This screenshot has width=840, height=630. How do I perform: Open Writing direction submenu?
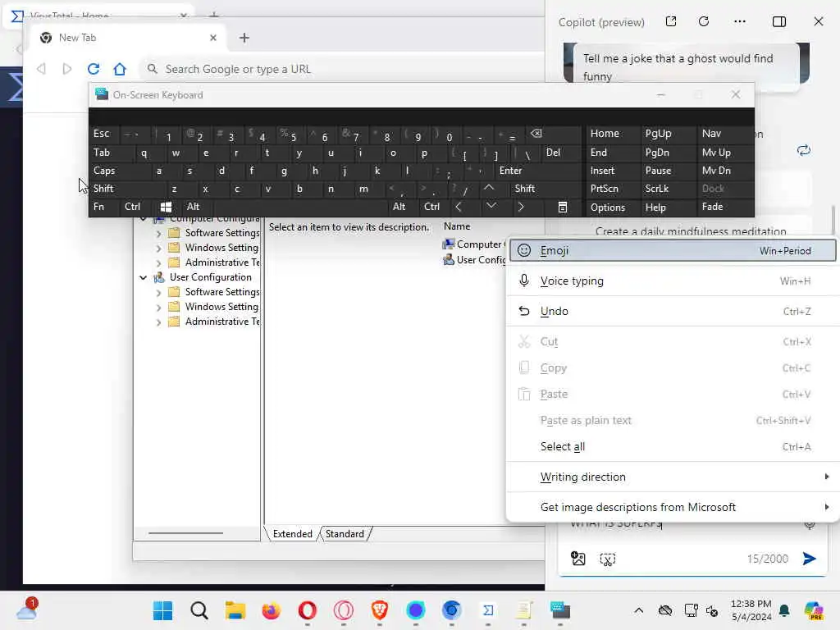[x=673, y=477]
